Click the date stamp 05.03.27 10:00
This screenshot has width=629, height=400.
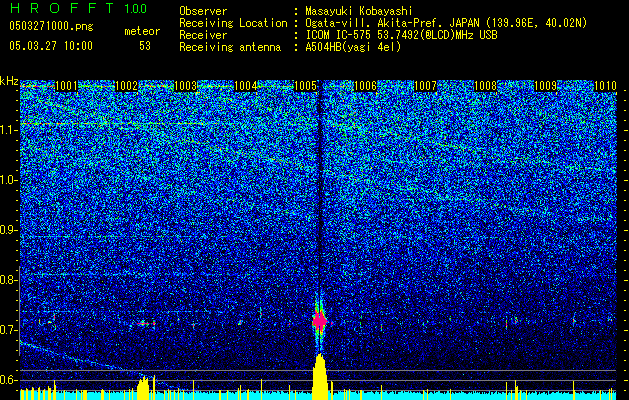click(x=51, y=46)
